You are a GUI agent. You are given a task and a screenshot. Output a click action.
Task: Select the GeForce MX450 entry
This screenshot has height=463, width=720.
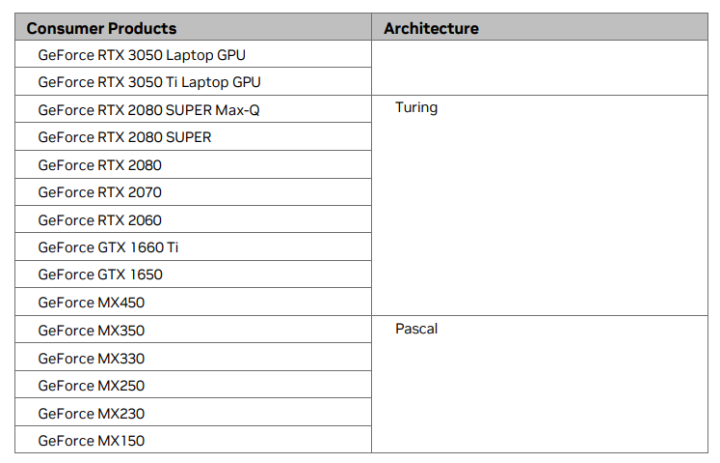(x=85, y=302)
